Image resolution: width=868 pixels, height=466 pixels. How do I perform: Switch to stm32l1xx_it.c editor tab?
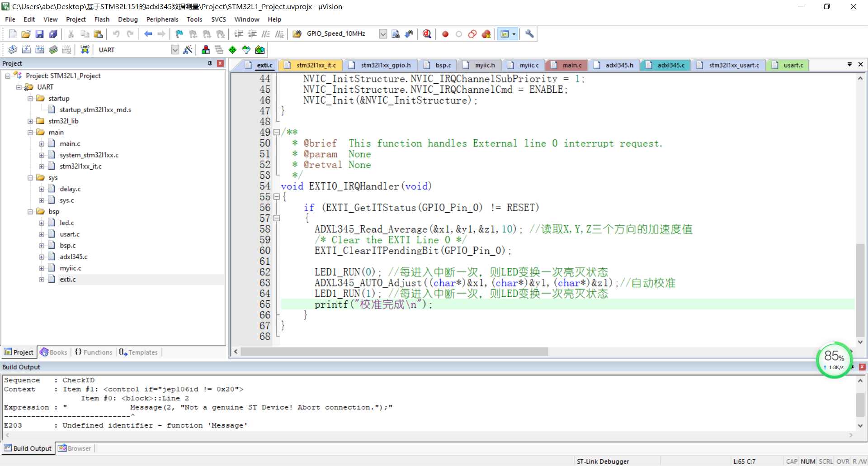311,65
